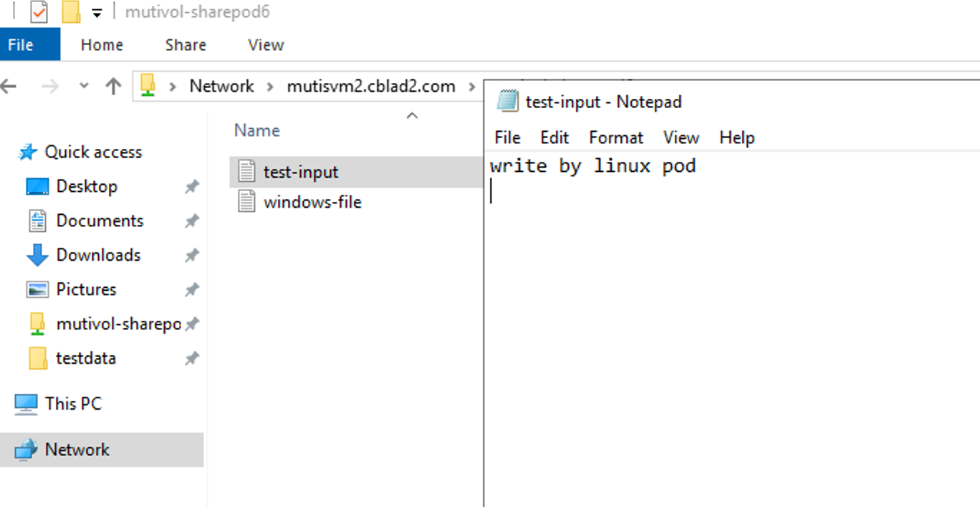Image resolution: width=980 pixels, height=507 pixels.
Task: Click the Back navigation arrow
Action: click(x=8, y=87)
